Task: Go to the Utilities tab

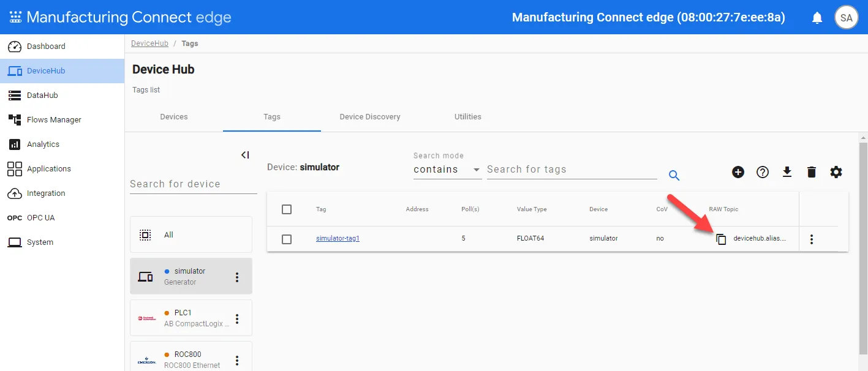Action: 468,117
